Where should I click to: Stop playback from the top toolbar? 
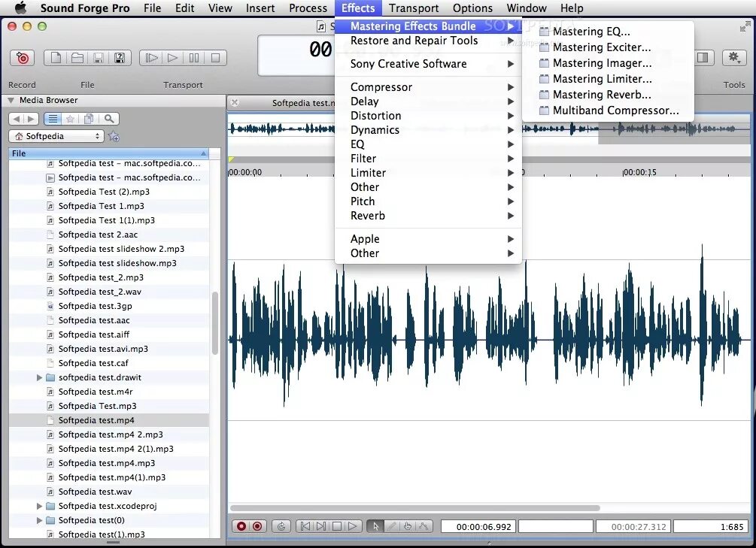click(x=216, y=58)
